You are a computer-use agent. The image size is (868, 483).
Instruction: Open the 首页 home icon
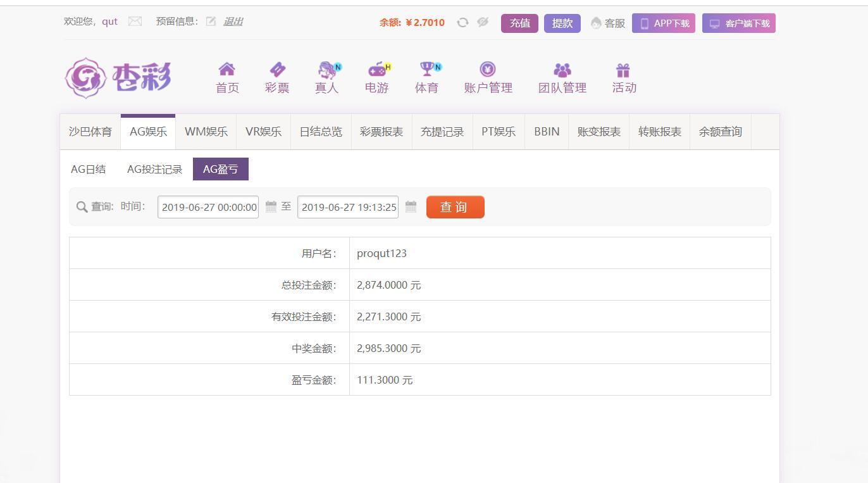point(227,69)
